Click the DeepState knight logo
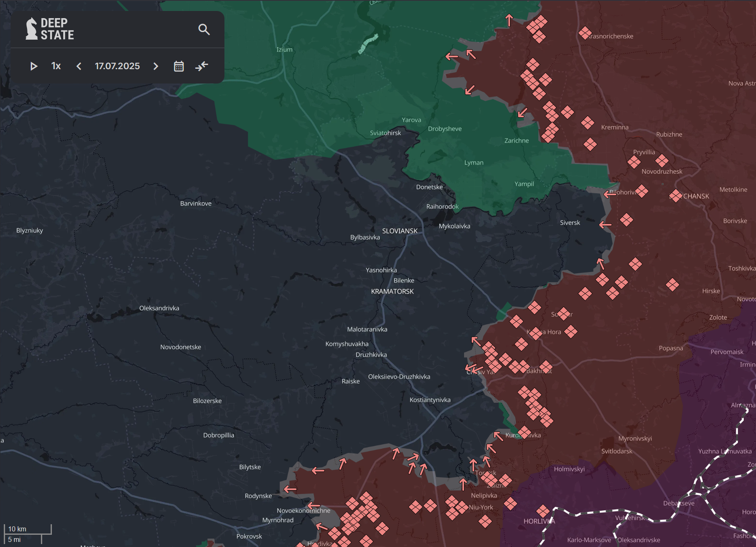Image resolution: width=756 pixels, height=547 pixels. (31, 28)
